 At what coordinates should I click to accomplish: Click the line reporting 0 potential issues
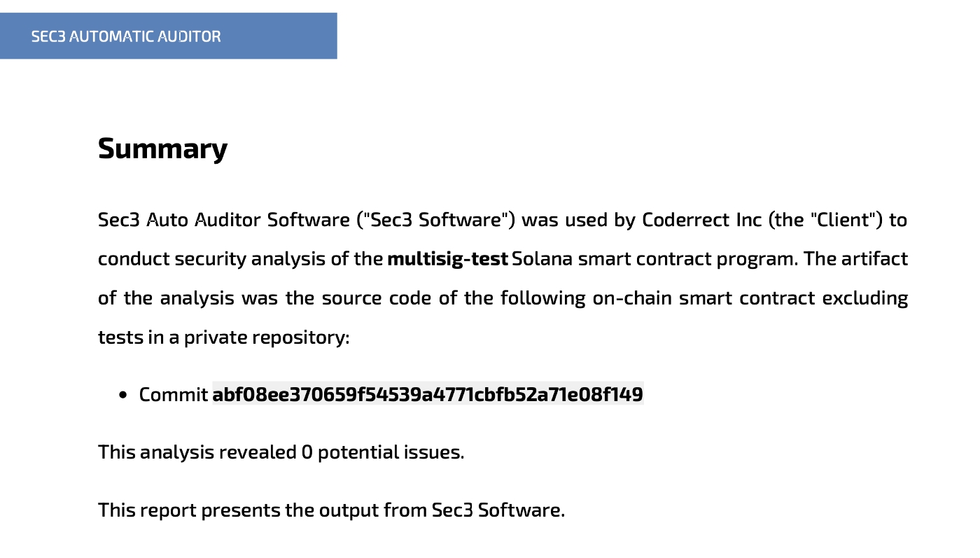coord(281,452)
